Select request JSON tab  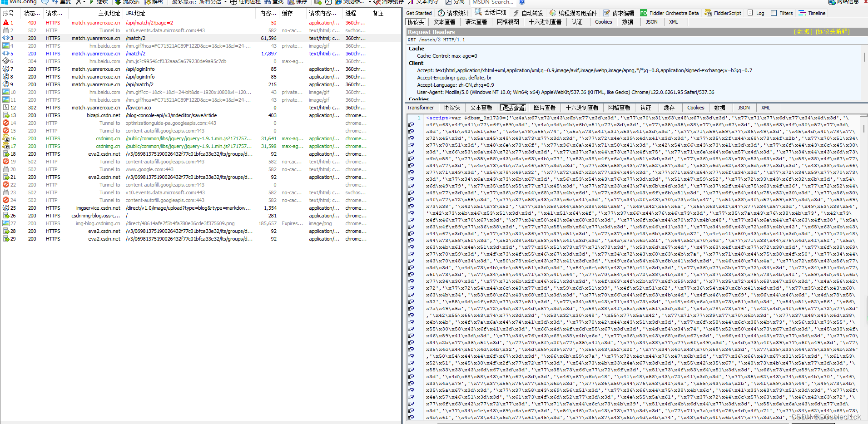tap(651, 22)
